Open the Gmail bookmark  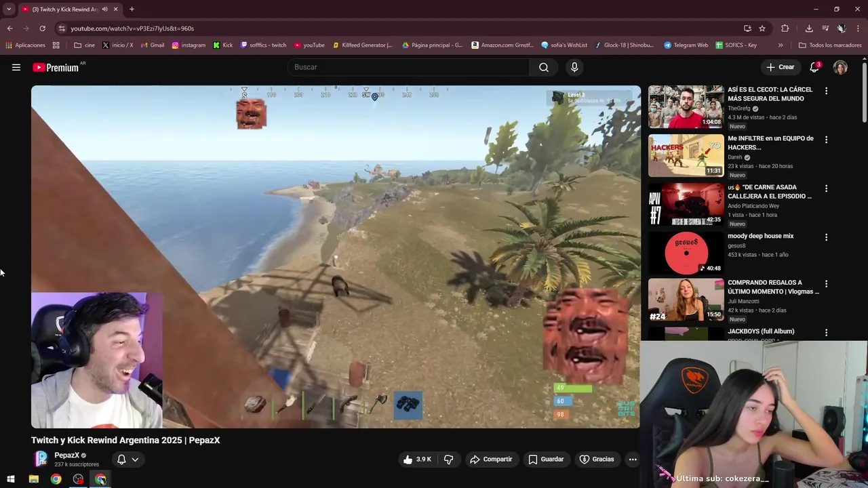tap(152, 45)
